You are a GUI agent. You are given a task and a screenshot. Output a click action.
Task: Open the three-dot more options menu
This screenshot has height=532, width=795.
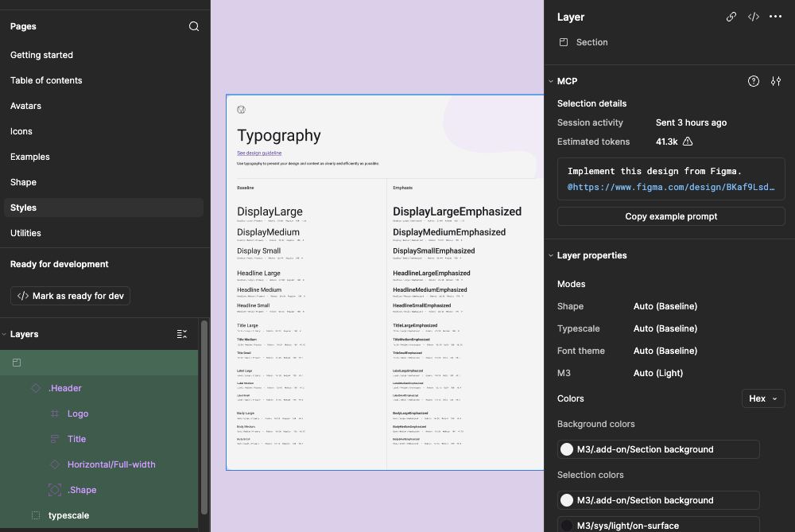pyautogui.click(x=775, y=17)
